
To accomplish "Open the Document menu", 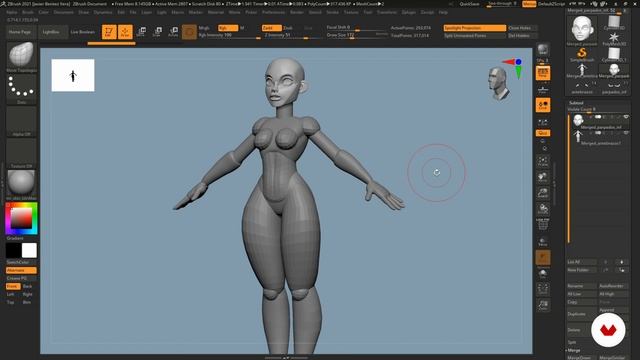I will [x=64, y=12].
